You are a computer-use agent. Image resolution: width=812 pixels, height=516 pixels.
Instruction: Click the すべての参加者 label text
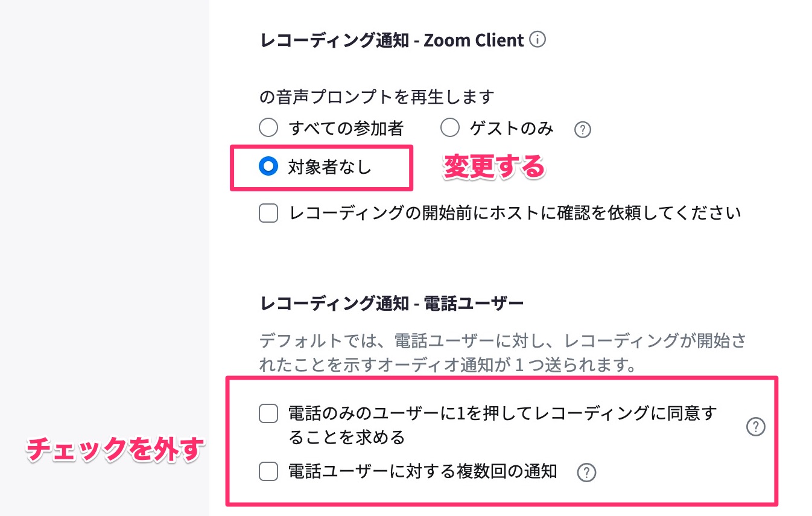[346, 128]
